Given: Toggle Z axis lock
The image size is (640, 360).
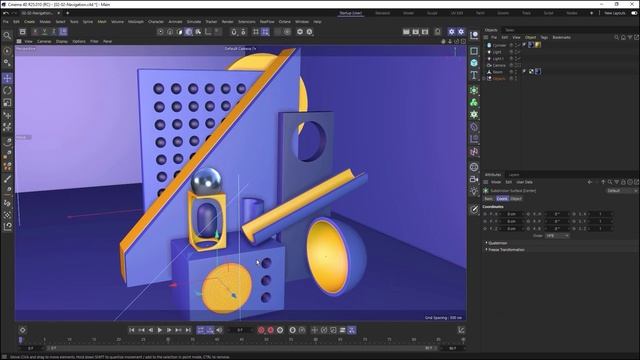Looking at the screenshot, I should [53, 31].
